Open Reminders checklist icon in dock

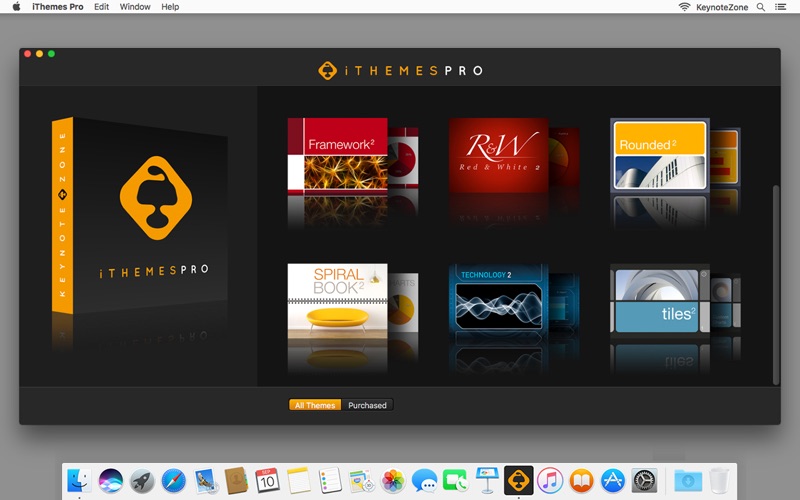(x=330, y=480)
